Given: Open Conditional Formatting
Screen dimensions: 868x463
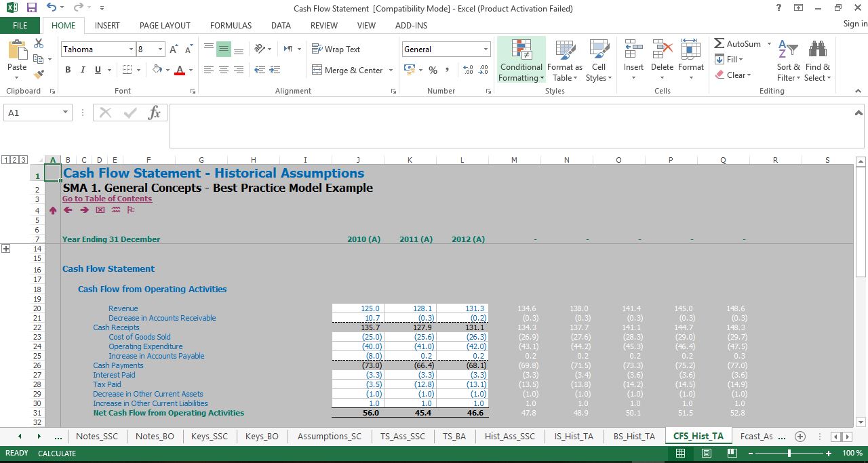Looking at the screenshot, I should pyautogui.click(x=520, y=60).
